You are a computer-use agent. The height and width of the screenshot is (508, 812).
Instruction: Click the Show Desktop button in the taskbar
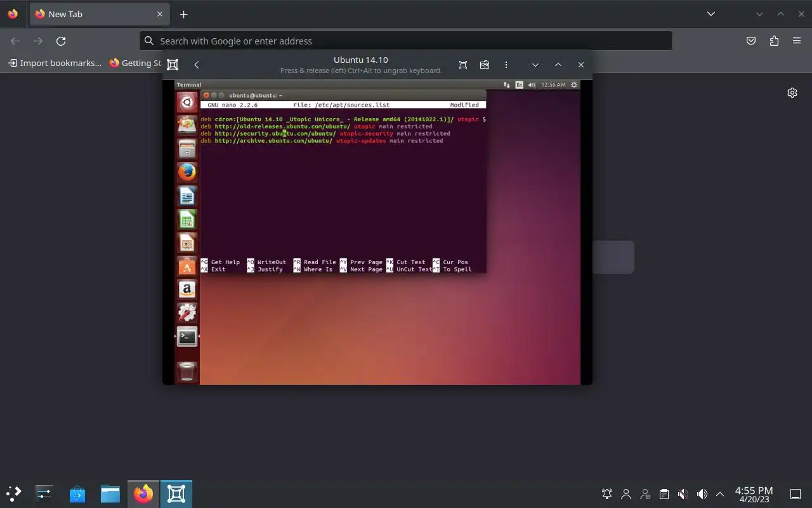796,493
